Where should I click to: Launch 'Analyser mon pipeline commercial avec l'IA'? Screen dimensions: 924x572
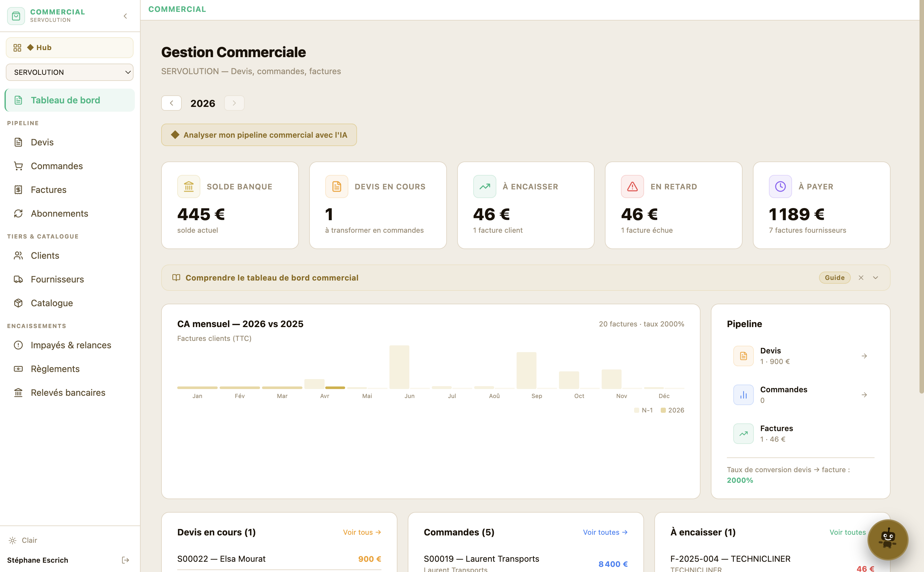pos(259,135)
